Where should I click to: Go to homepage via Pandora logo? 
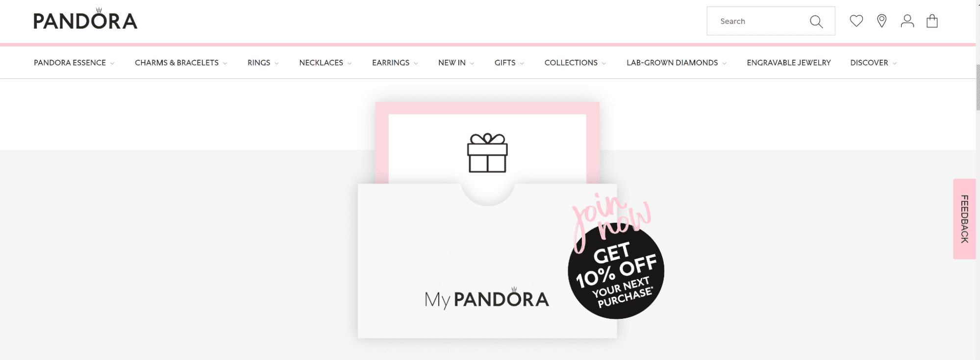tap(85, 20)
